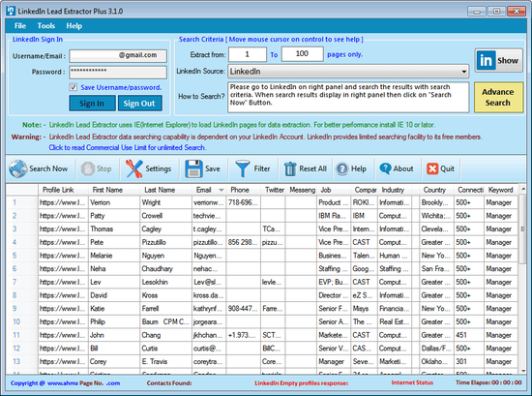Click the Help question mark icon
The image size is (532, 396).
[x=342, y=168]
